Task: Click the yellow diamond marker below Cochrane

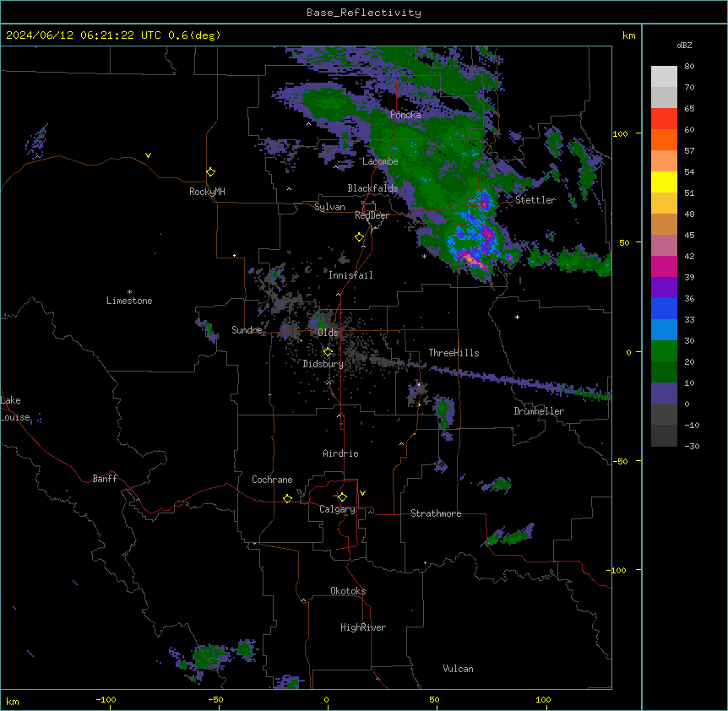Action: click(x=287, y=498)
